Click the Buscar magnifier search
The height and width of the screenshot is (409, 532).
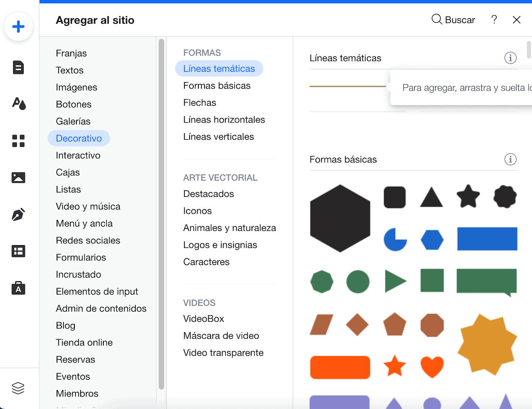point(453,19)
